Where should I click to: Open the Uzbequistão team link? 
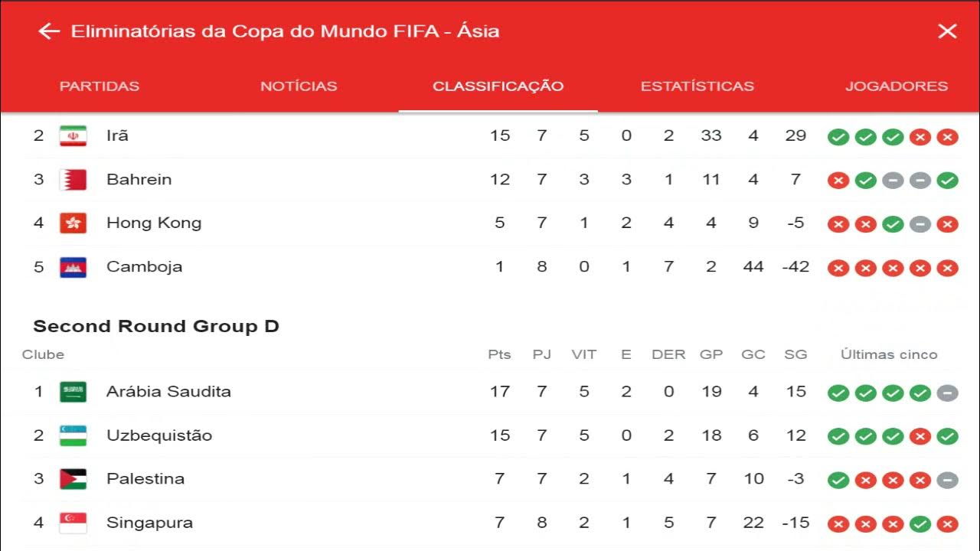pyautogui.click(x=159, y=435)
